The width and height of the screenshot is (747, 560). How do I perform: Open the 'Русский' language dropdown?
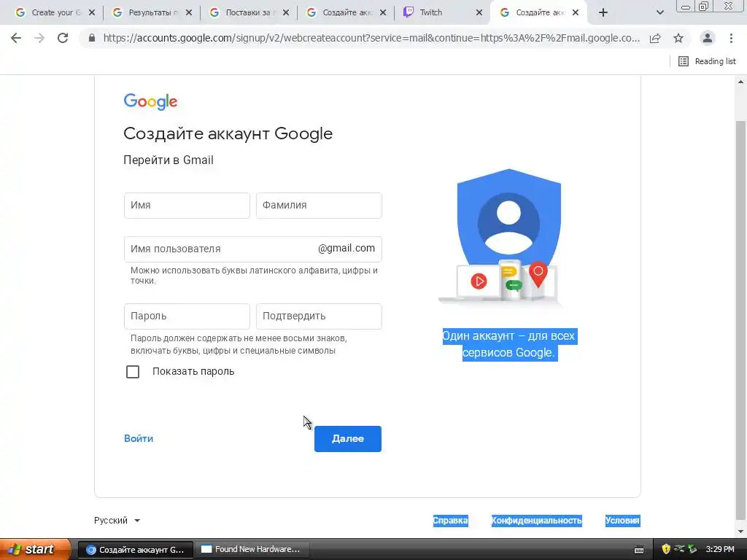[117, 521]
